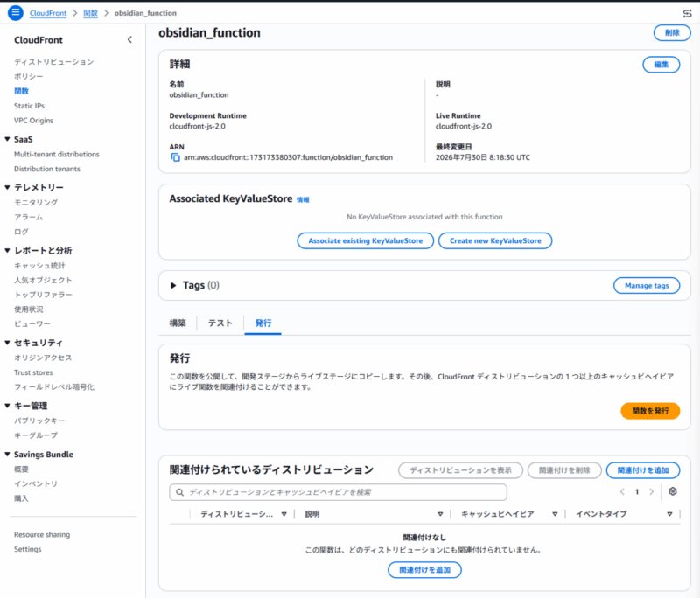This screenshot has width=700, height=598.
Task: Open Multi-tenant distributions
Action: 57,154
